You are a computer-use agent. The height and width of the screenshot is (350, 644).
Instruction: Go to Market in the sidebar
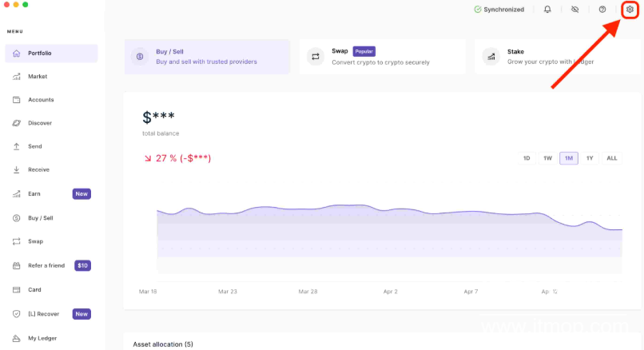(38, 77)
